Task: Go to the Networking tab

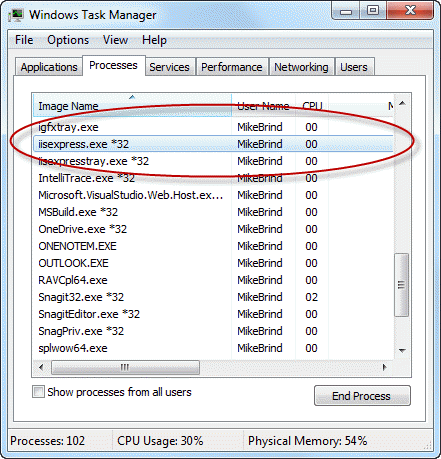Action: coord(301,67)
